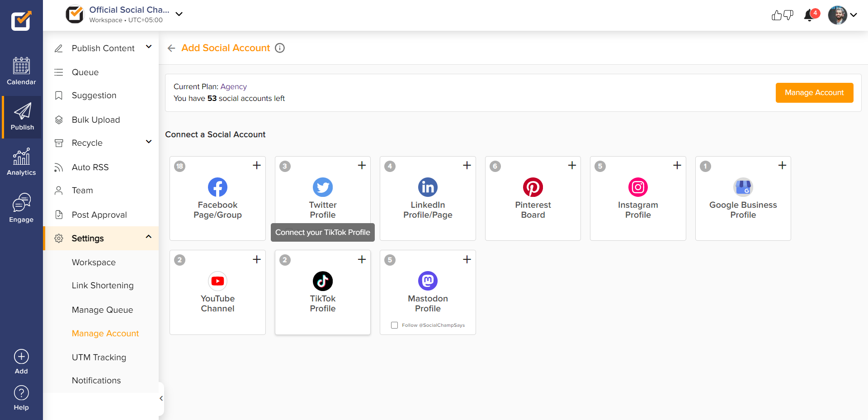Open the Publish paper plane section
Screen dimensions: 868x420
tap(22, 117)
